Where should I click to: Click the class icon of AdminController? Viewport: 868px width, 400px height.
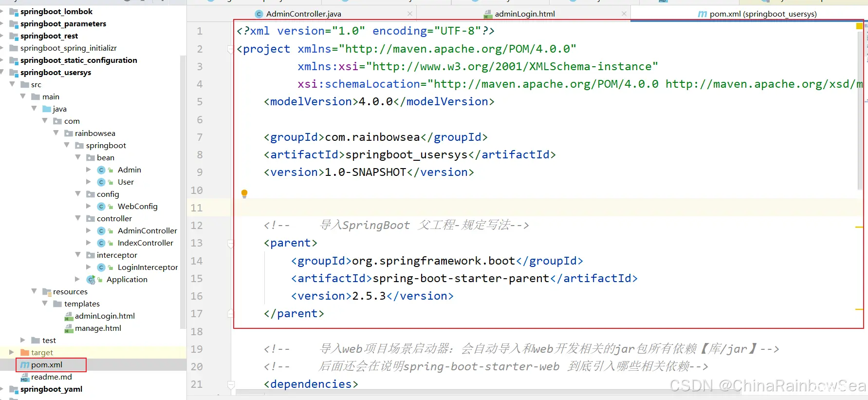101,231
